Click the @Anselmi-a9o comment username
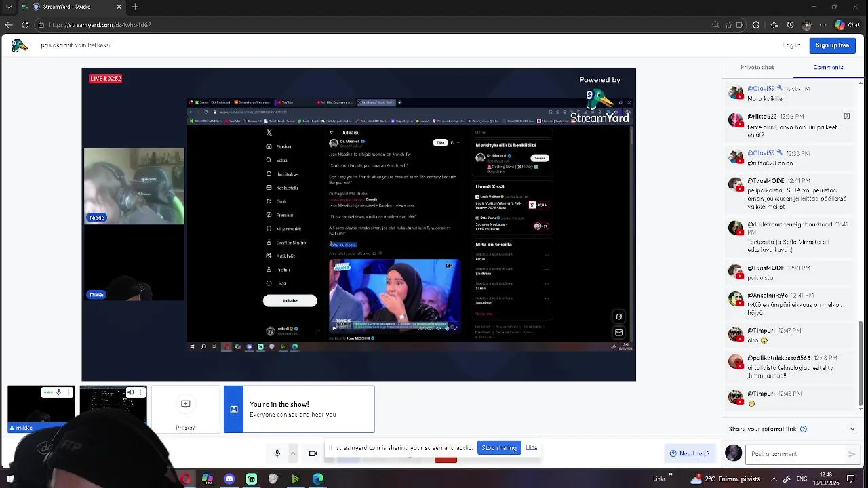 pyautogui.click(x=768, y=296)
